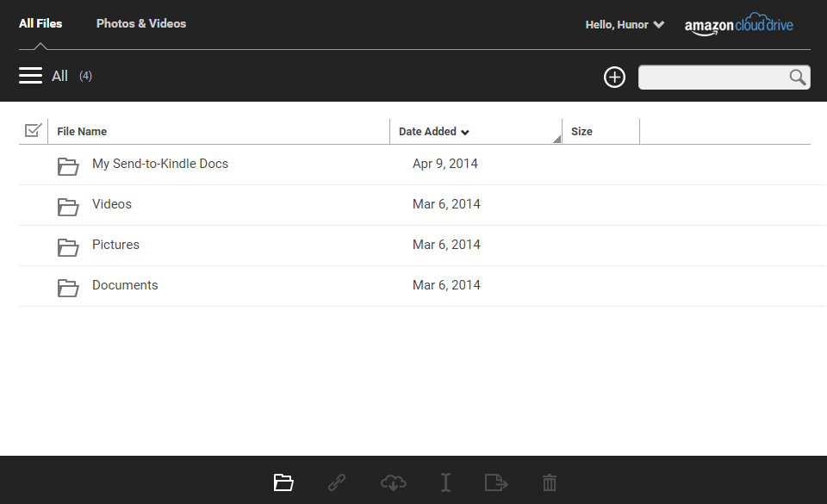Click the Amazon Cloud Drive logo

[x=738, y=25]
